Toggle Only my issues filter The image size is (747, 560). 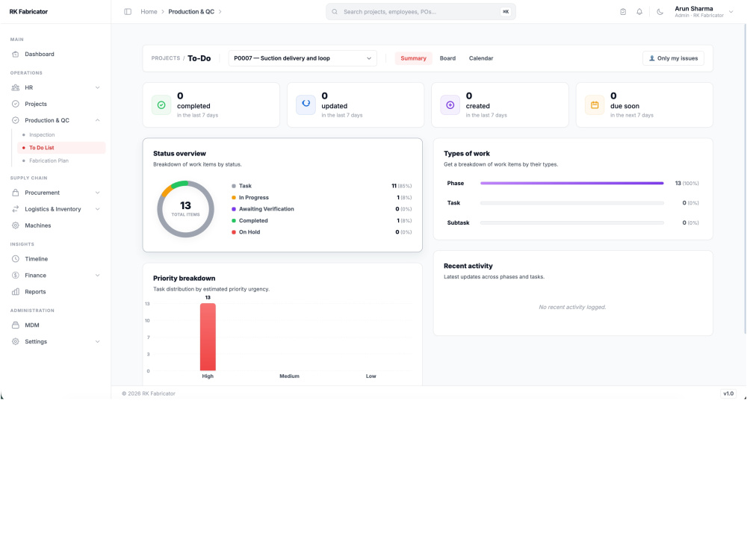point(673,58)
